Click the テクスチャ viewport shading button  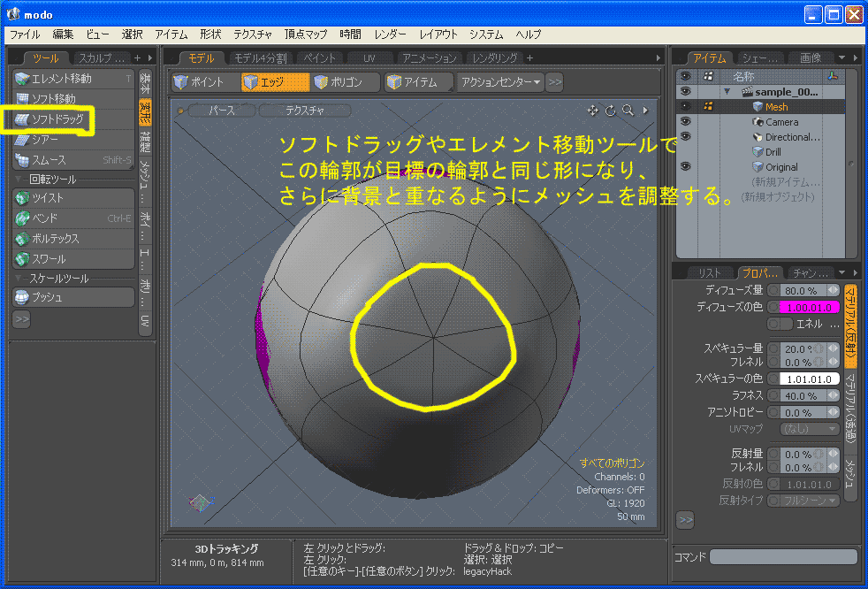[x=304, y=111]
